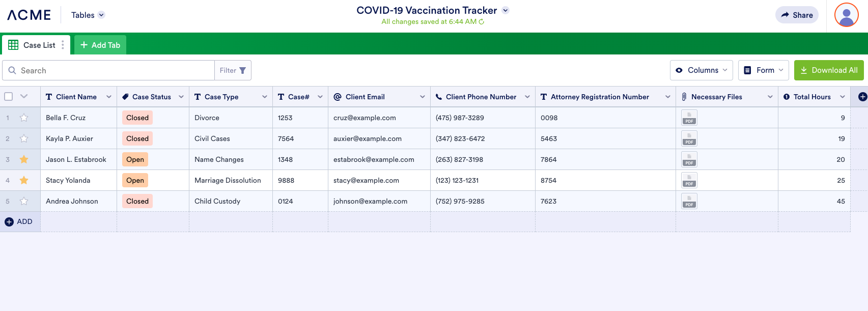This screenshot has width=868, height=311.
Task: Click the add column plus icon
Action: coord(862,97)
